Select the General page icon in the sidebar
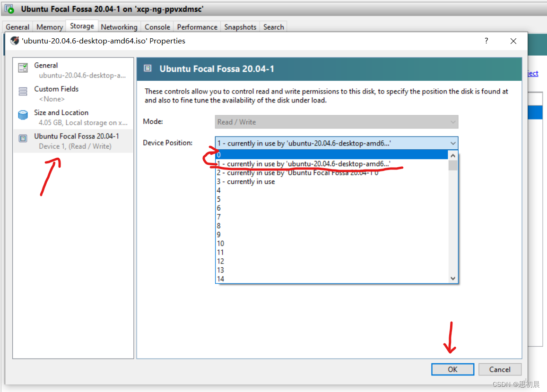The height and width of the screenshot is (392, 547). 23,68
